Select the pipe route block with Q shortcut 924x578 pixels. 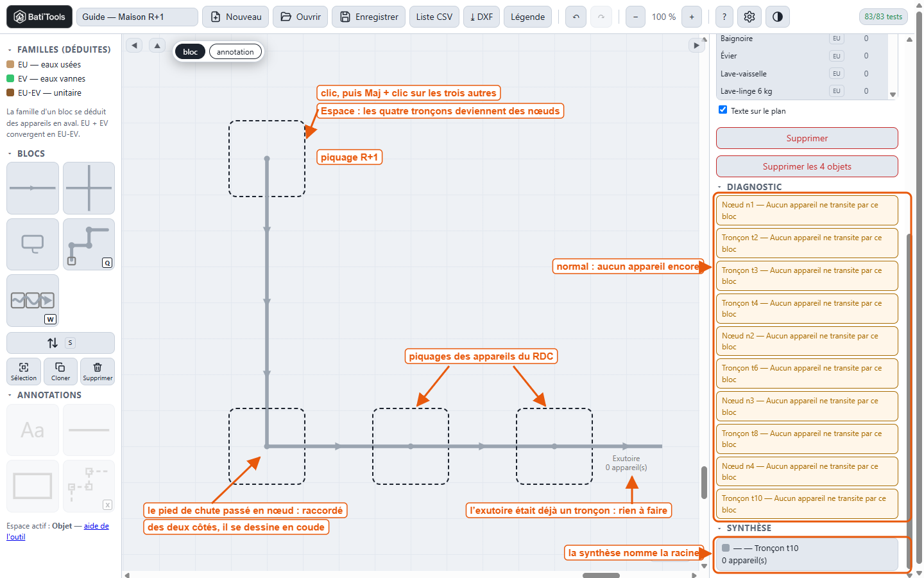(89, 244)
